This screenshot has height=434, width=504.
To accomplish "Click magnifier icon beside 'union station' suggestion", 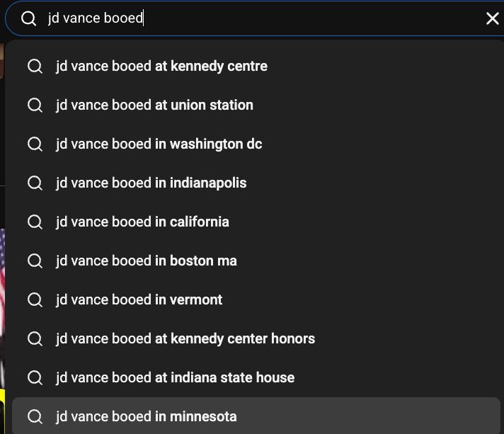I will tap(35, 105).
